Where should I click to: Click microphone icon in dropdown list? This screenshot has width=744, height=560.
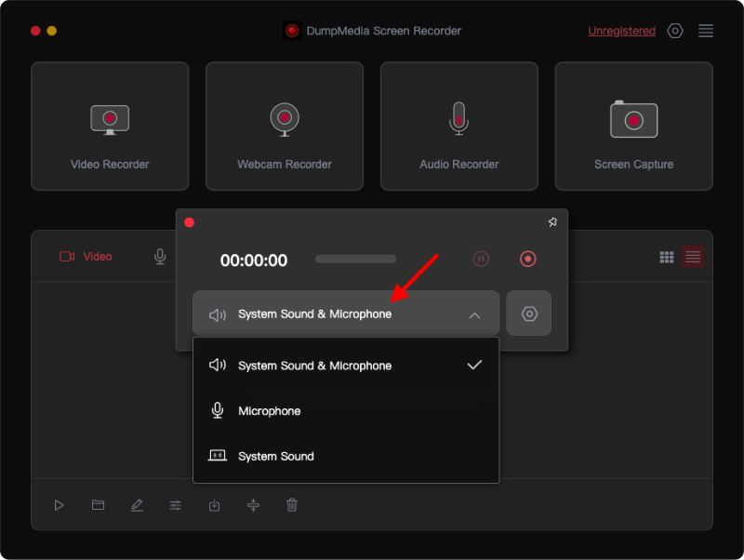click(x=218, y=410)
